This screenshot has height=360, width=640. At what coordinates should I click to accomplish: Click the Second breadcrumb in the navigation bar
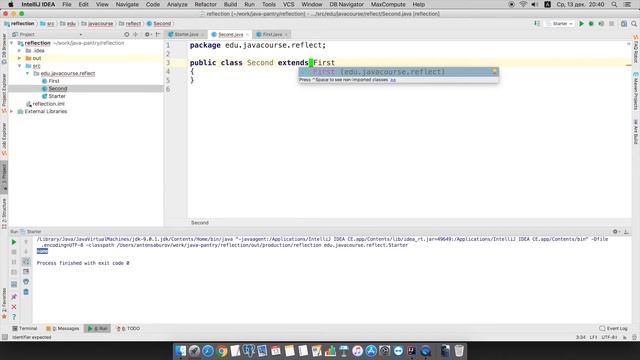click(x=159, y=24)
